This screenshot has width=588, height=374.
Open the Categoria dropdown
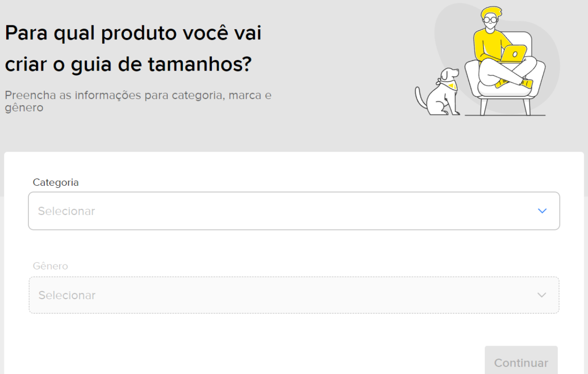pos(294,211)
